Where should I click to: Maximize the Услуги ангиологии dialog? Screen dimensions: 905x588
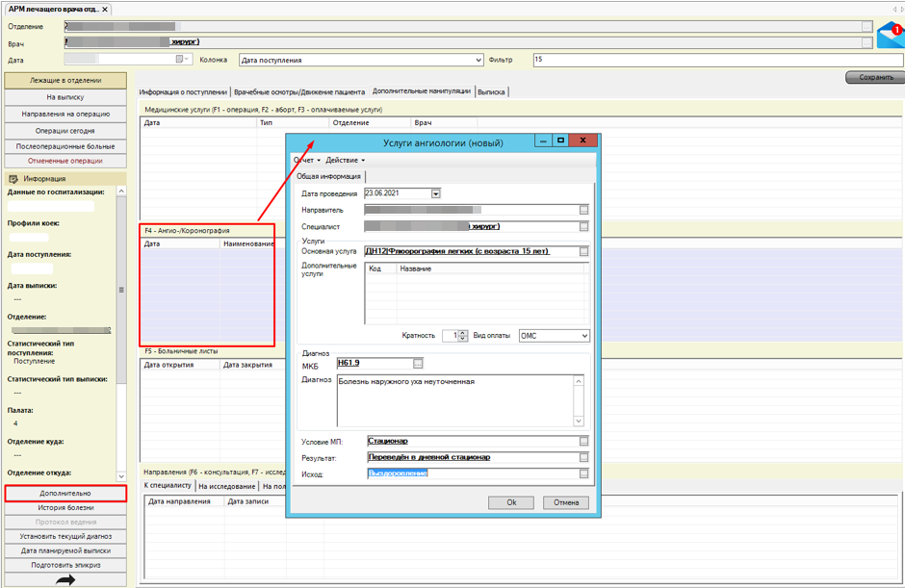[560, 141]
